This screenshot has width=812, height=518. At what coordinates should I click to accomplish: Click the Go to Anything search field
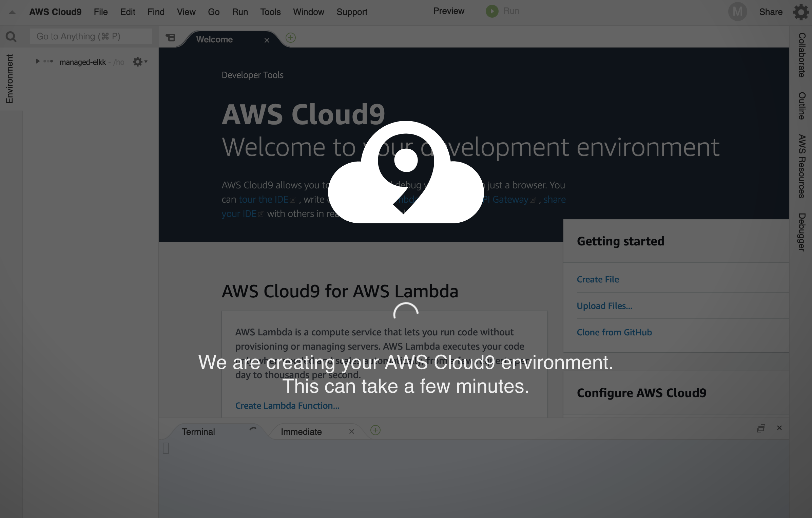coord(91,36)
